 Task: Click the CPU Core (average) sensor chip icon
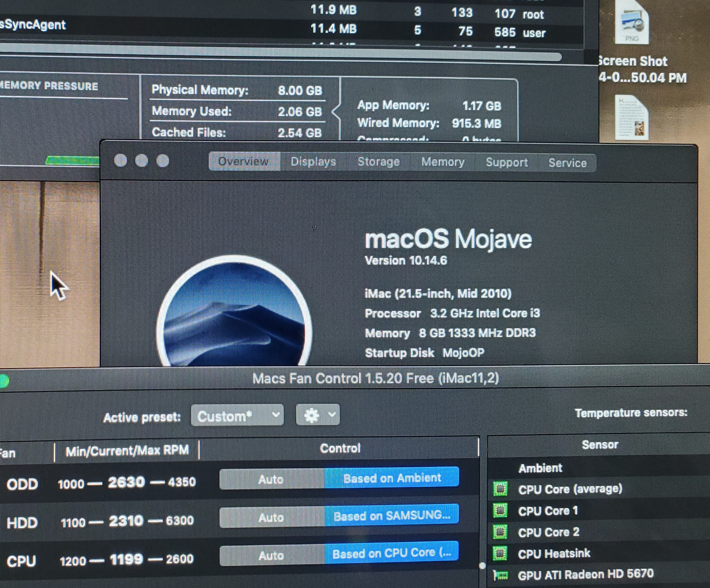pos(500,489)
